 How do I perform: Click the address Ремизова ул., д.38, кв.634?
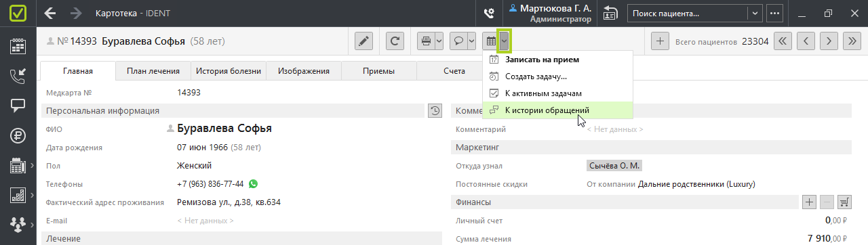pos(229,202)
